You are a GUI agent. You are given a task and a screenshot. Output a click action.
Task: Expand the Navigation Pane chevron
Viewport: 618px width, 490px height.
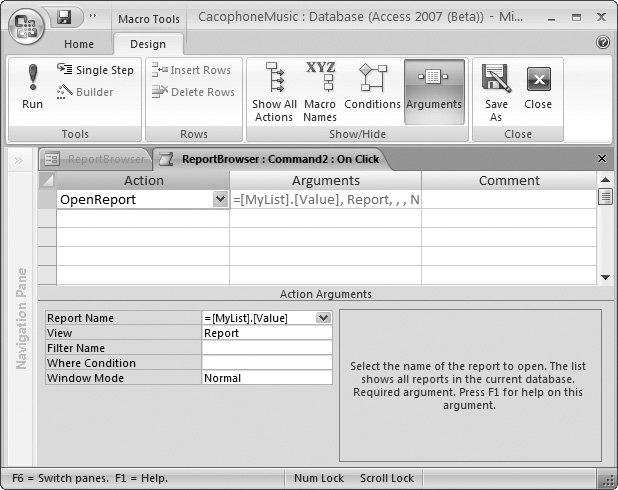tap(19, 160)
